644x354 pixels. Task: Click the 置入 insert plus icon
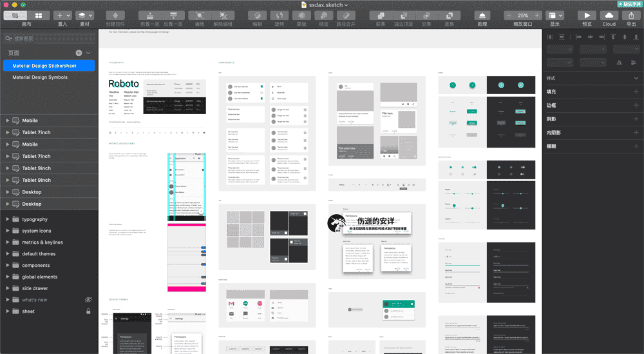point(59,15)
